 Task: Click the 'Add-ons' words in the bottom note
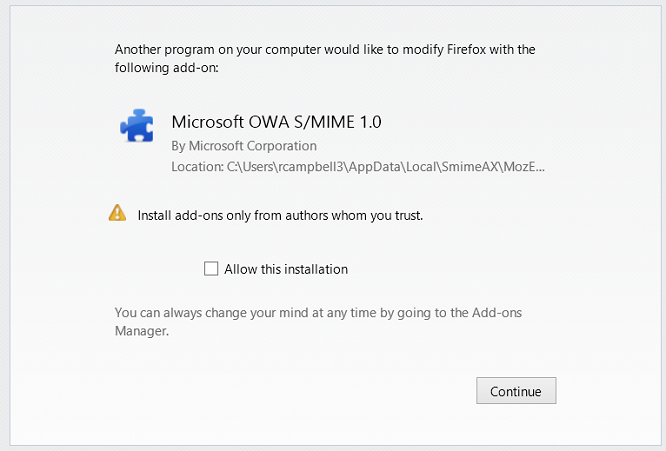click(497, 313)
